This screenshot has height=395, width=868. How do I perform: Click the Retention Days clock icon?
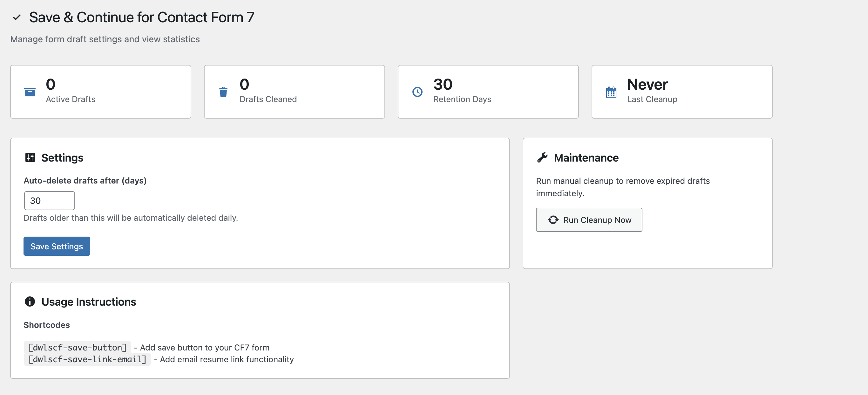417,92
